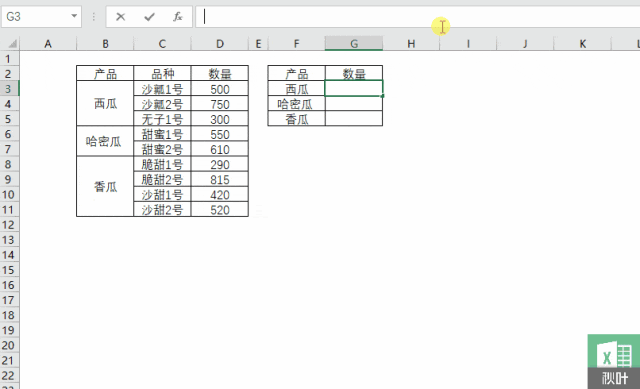Select the row 3 header

[9, 89]
